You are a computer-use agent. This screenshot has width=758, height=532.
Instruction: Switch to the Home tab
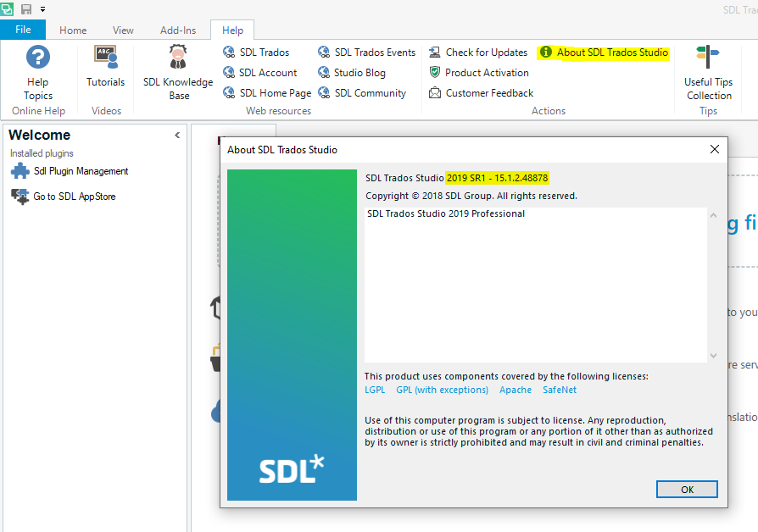click(73, 30)
